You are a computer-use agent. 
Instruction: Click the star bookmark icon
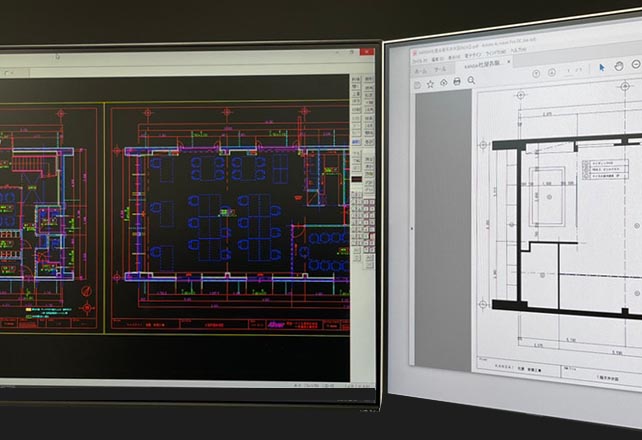pyautogui.click(x=430, y=84)
